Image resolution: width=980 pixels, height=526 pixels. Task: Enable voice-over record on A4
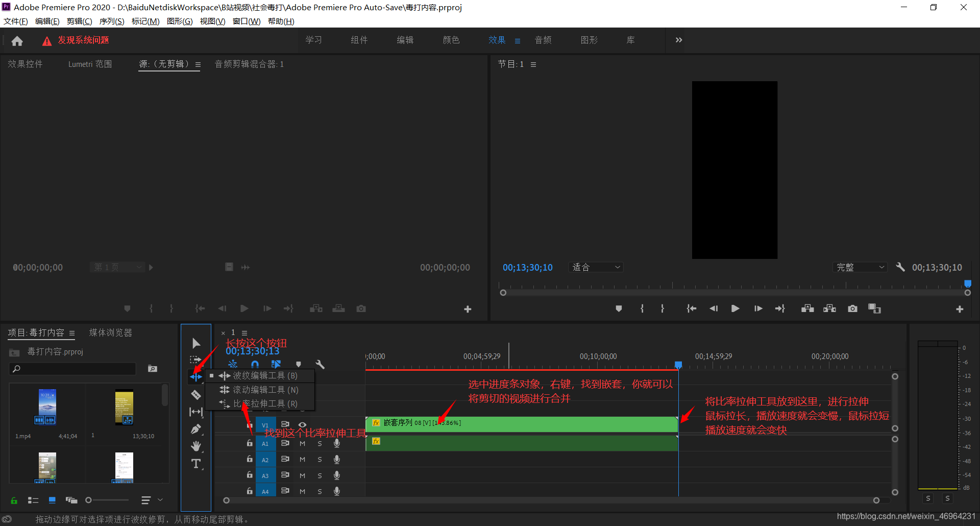[x=337, y=491]
